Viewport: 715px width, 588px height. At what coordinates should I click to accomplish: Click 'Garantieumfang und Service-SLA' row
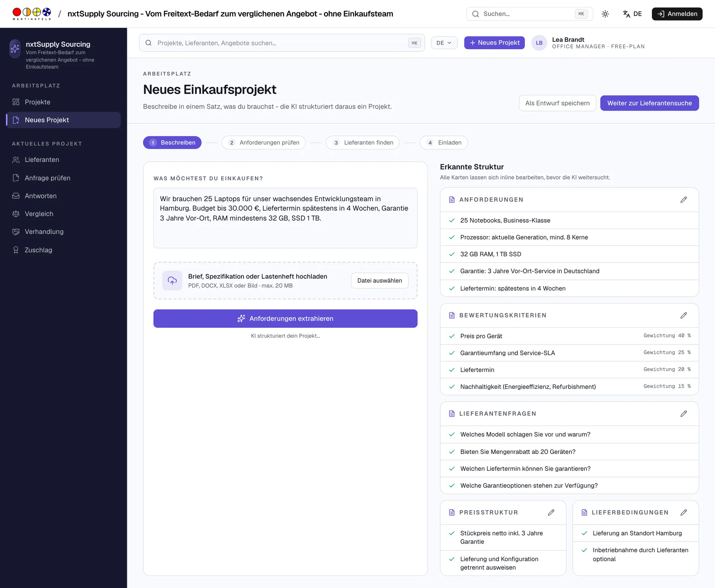(x=569, y=353)
